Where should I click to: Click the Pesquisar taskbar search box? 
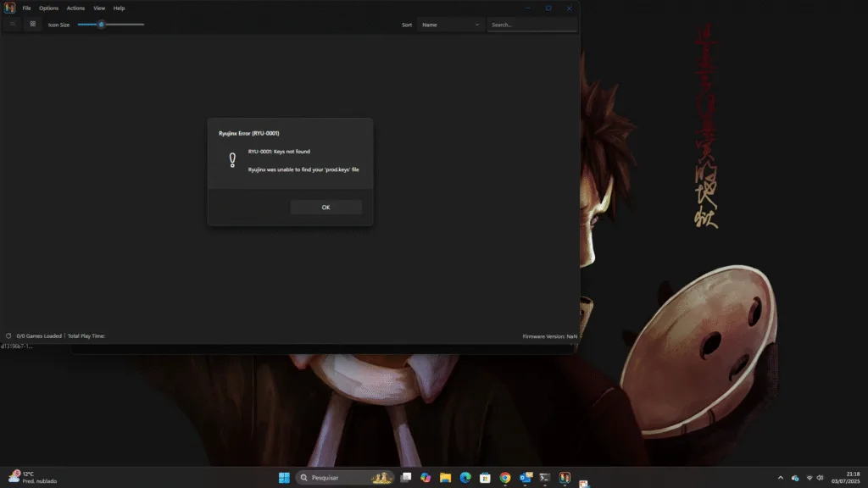point(345,478)
